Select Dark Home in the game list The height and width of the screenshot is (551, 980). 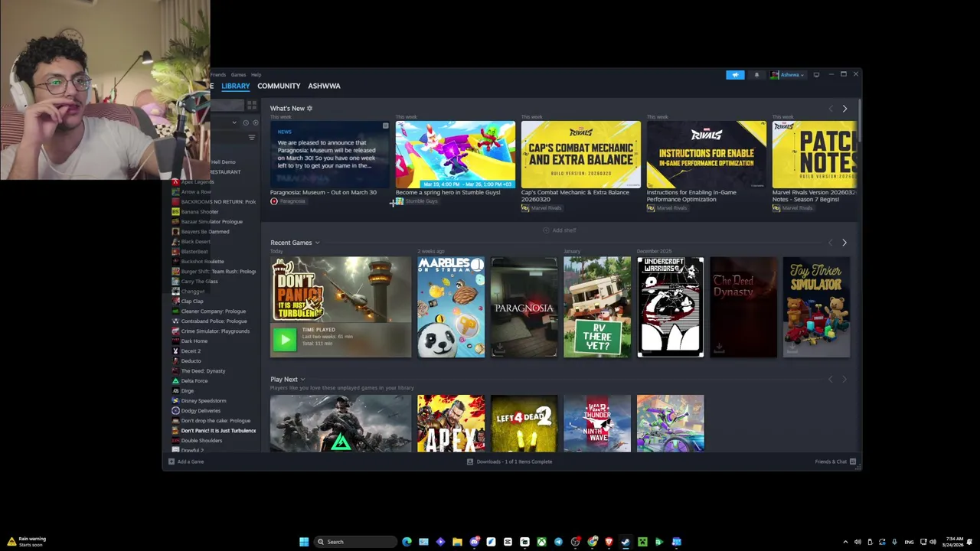pyautogui.click(x=213, y=341)
